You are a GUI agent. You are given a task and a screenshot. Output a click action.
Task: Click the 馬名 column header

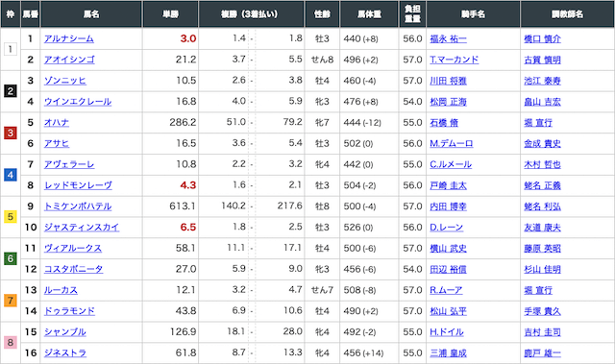pos(91,14)
